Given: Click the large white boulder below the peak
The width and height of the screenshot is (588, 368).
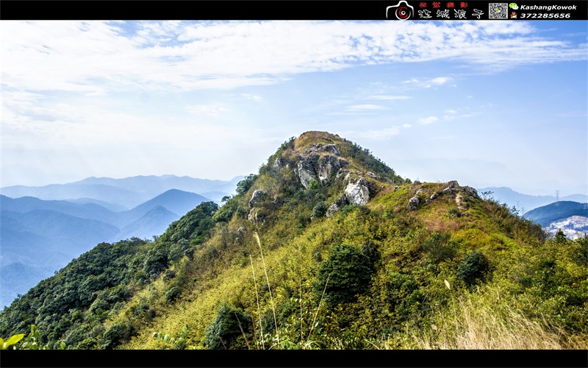Looking at the screenshot, I should click(x=357, y=192).
